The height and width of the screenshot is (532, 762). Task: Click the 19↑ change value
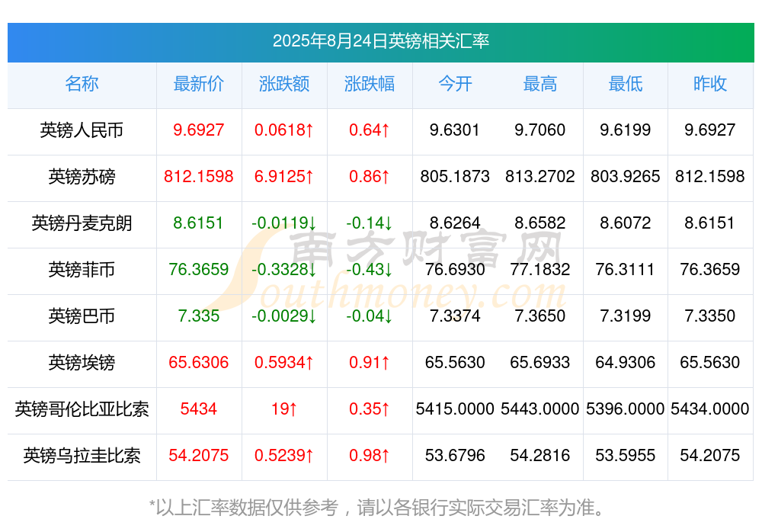coord(284,409)
